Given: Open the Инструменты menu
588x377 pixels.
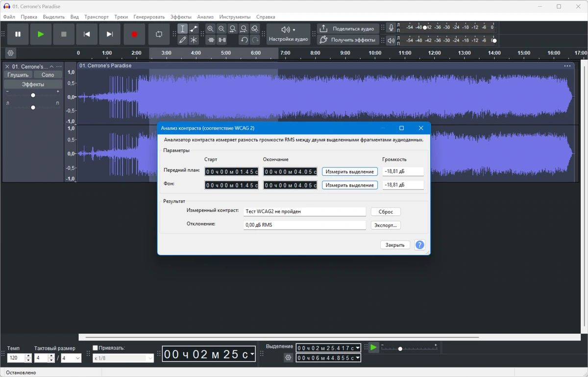Looking at the screenshot, I should 235,17.
